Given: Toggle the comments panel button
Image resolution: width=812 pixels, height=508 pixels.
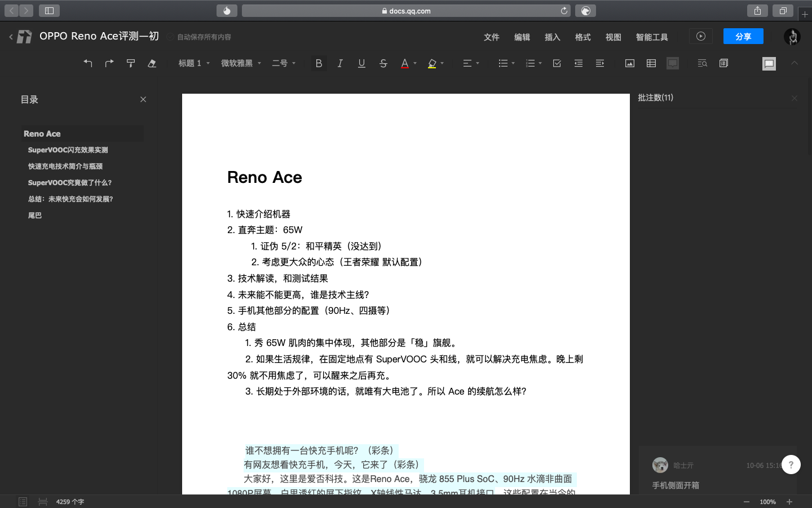Looking at the screenshot, I should [769, 64].
